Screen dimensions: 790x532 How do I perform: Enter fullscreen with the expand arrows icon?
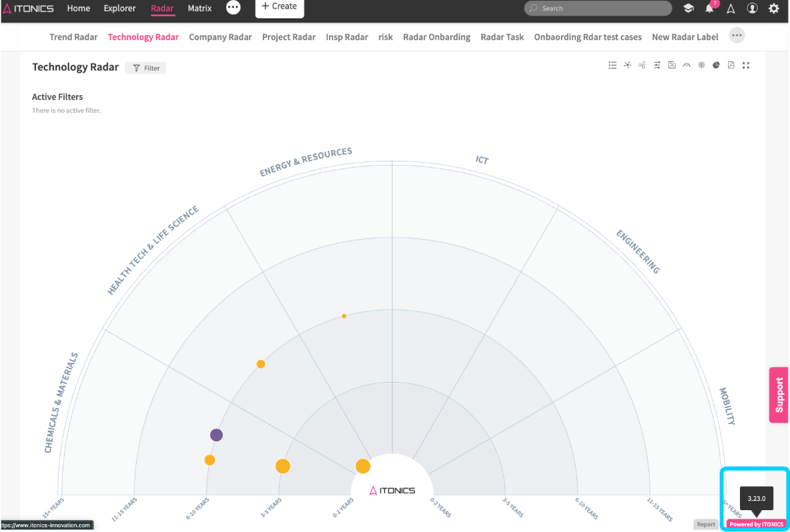point(746,66)
